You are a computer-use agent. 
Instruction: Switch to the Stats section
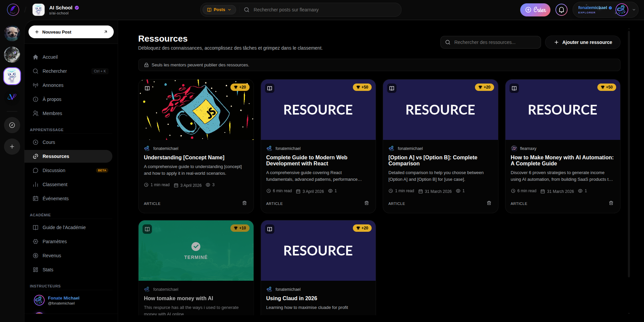click(x=47, y=270)
